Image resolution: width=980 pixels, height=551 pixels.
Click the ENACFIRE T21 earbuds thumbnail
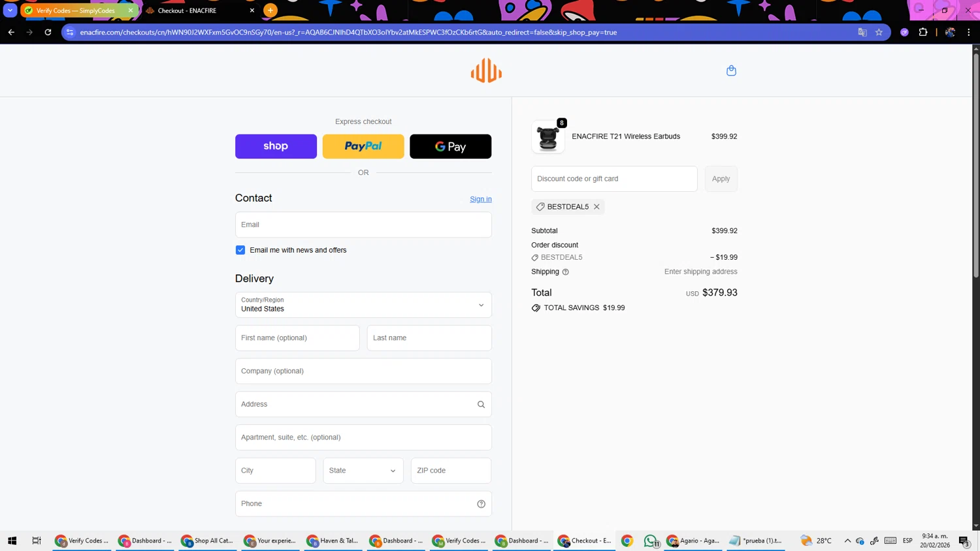[x=548, y=137]
